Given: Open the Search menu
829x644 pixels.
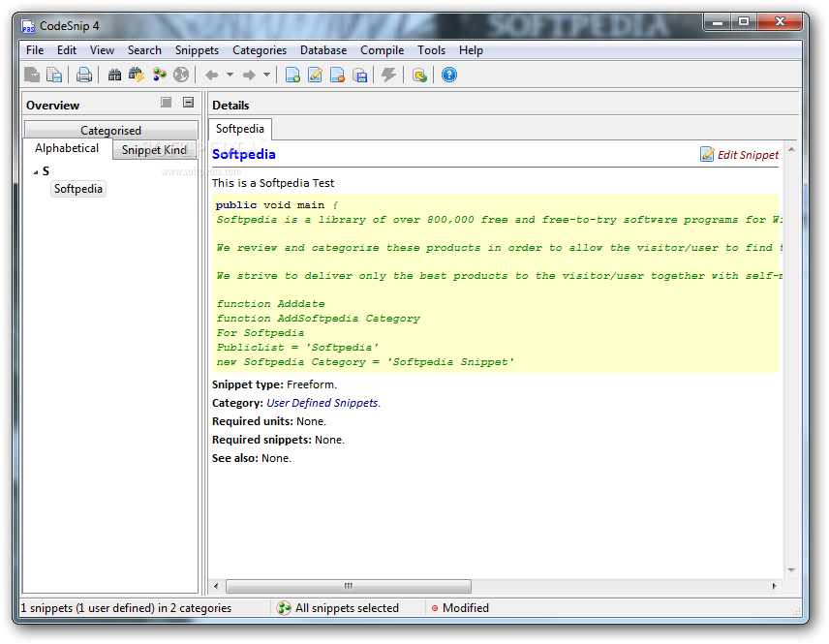Looking at the screenshot, I should tap(144, 50).
